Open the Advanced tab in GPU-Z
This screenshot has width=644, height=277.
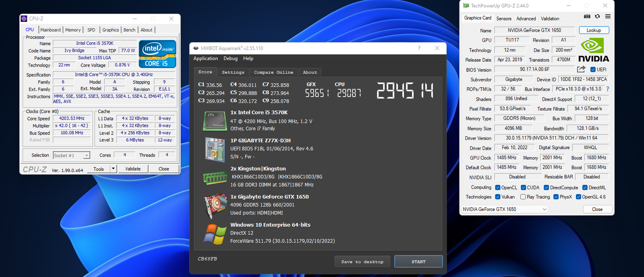click(526, 18)
